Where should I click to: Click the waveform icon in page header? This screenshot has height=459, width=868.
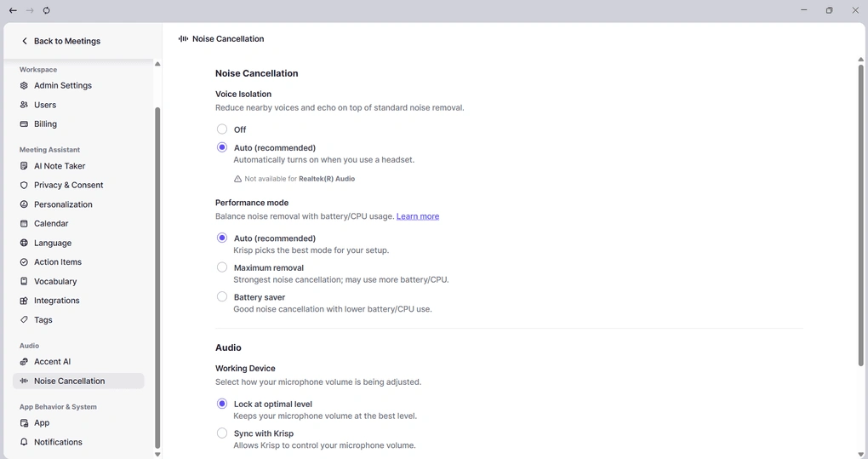pyautogui.click(x=183, y=39)
